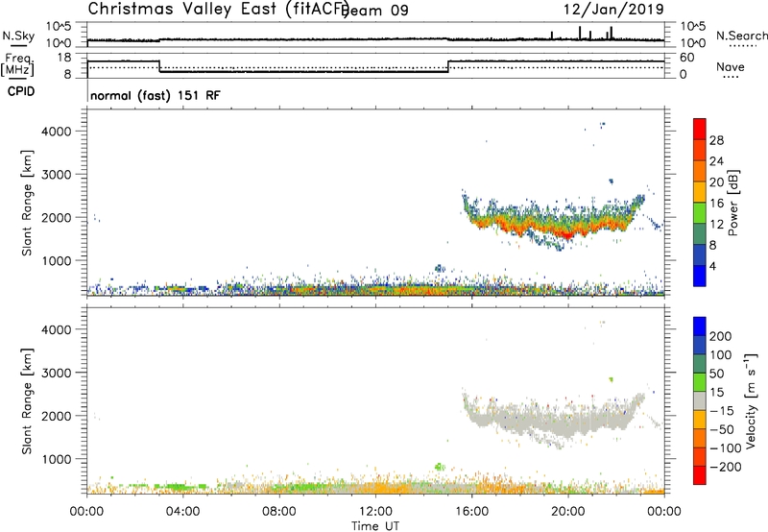
Task: Click the '-50' velocity scale value
Action: point(722,429)
